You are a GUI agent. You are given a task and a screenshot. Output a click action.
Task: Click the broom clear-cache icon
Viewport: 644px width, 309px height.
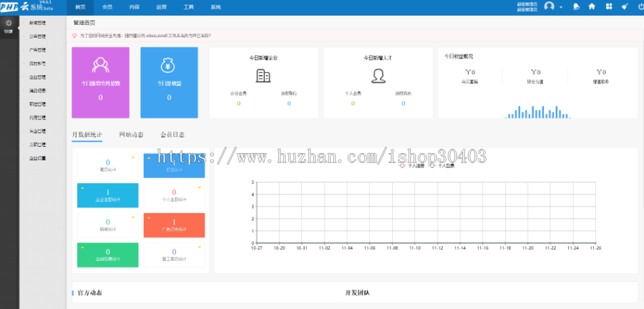[x=625, y=6]
